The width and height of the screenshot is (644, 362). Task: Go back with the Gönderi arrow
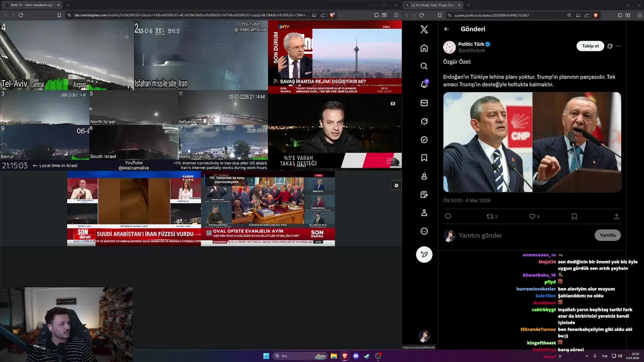pos(446,29)
